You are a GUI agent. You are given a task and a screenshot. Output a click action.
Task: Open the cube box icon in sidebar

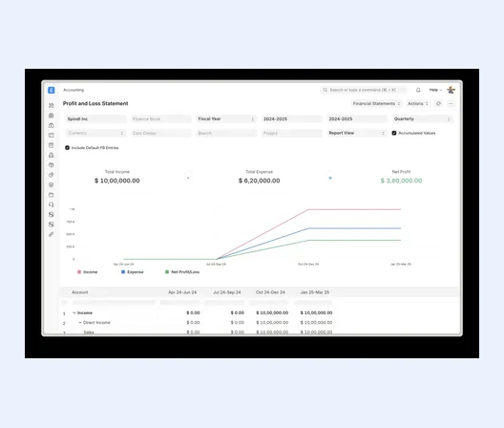click(x=52, y=165)
